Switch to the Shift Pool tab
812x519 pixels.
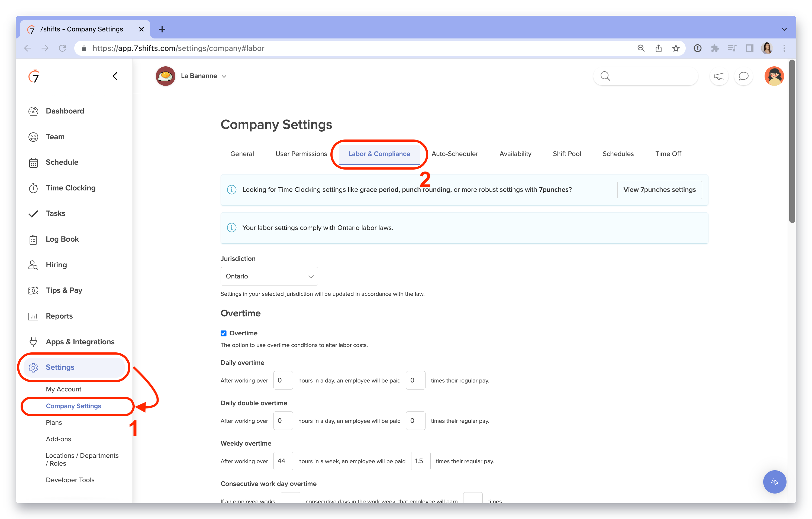point(566,154)
